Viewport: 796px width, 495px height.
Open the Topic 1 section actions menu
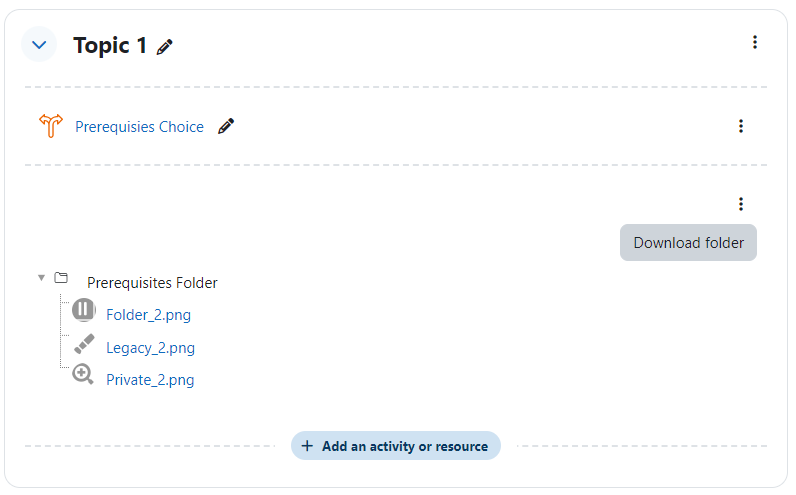click(x=755, y=42)
